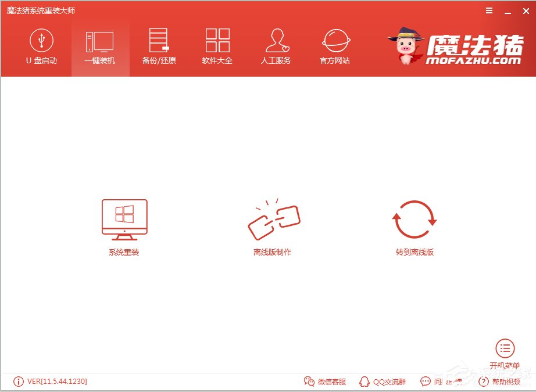Join the QQ交流群 chat group
Screen dimensions: 536x392
click(x=383, y=382)
